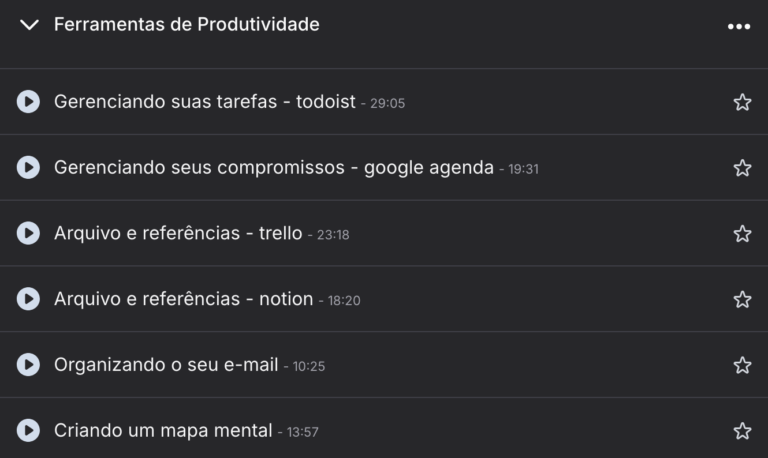Click 'Arquivo e referências - notion' title
768x458 pixels.
point(183,299)
